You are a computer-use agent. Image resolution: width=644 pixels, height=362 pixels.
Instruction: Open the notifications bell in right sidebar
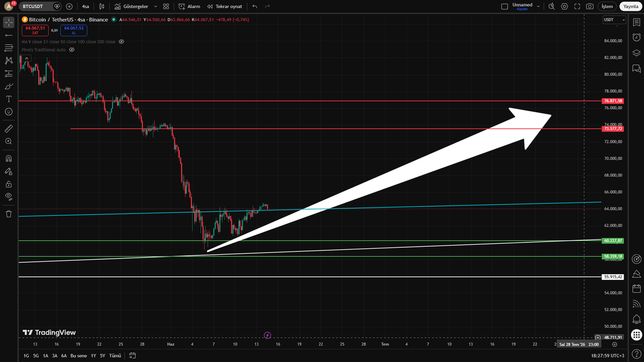(x=636, y=320)
